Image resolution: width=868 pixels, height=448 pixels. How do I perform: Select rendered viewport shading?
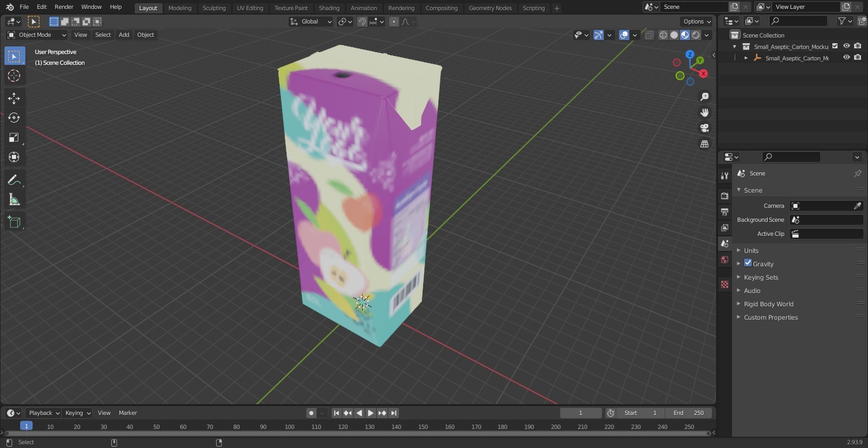click(x=696, y=35)
